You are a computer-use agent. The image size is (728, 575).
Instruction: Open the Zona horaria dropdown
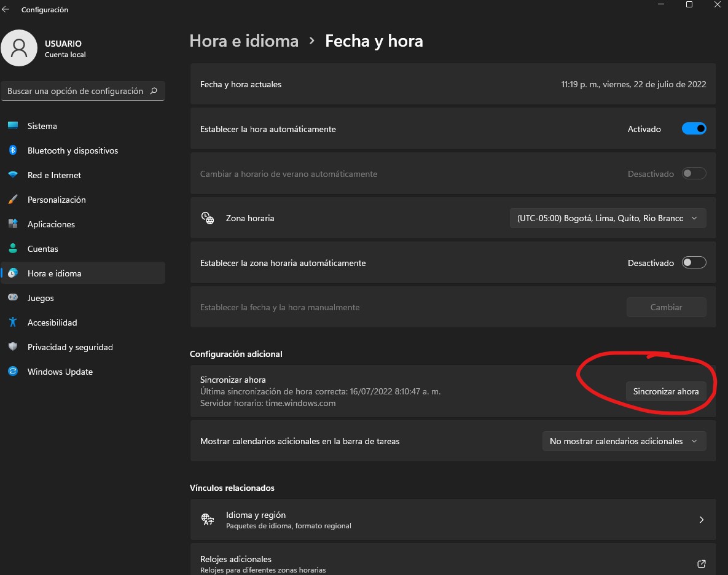[x=608, y=218]
